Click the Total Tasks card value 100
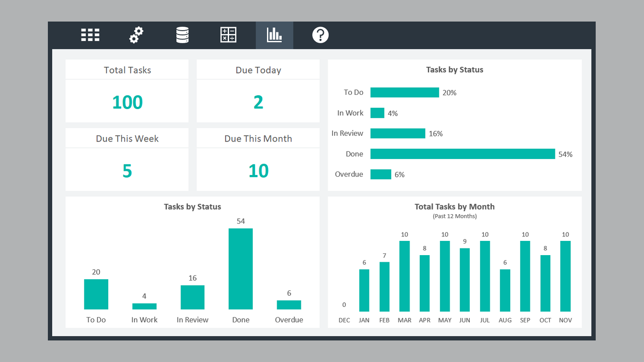 127,102
